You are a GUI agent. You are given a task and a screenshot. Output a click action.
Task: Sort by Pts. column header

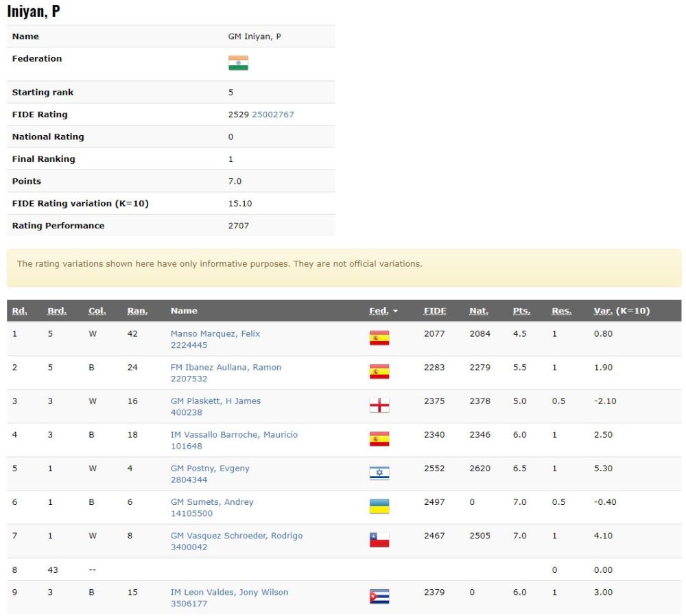pyautogui.click(x=521, y=311)
